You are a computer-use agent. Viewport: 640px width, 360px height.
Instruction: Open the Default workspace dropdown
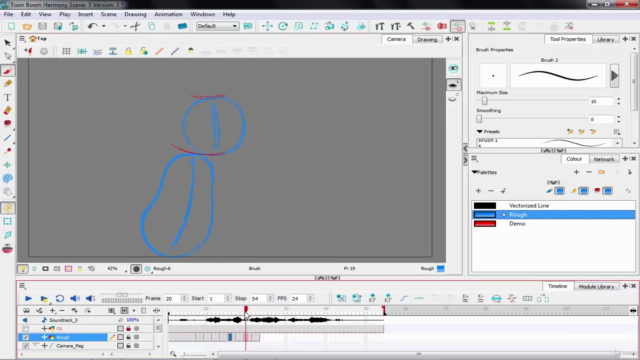click(218, 26)
